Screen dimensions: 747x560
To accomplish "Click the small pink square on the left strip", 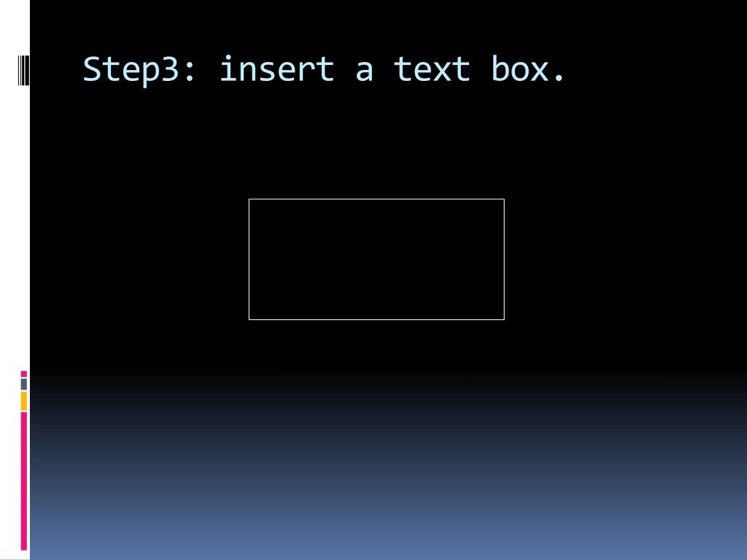I will coord(24,374).
